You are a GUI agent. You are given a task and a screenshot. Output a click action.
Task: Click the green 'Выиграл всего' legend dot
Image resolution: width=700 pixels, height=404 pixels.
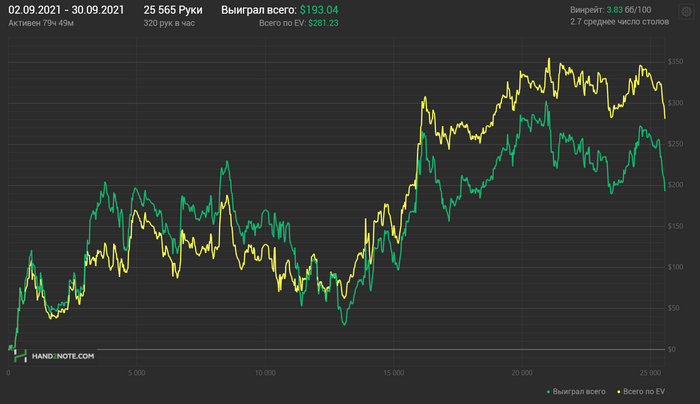(548, 392)
